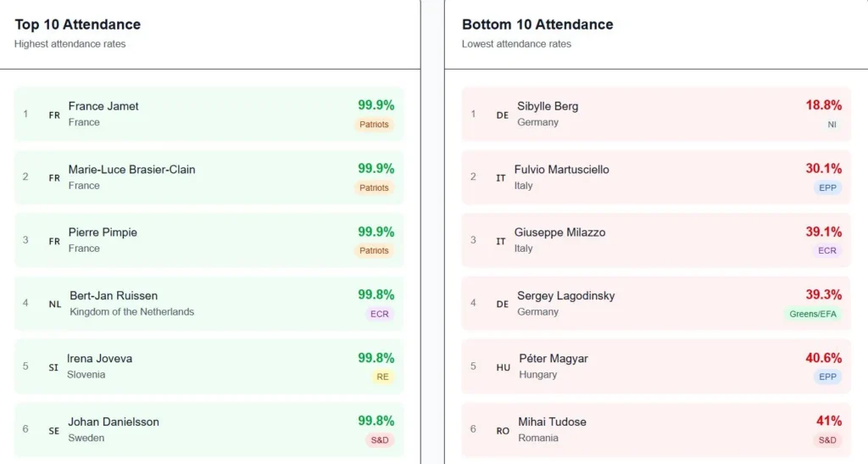868x464 pixels.
Task: Open Péter Magyar's name link
Action: (x=553, y=359)
